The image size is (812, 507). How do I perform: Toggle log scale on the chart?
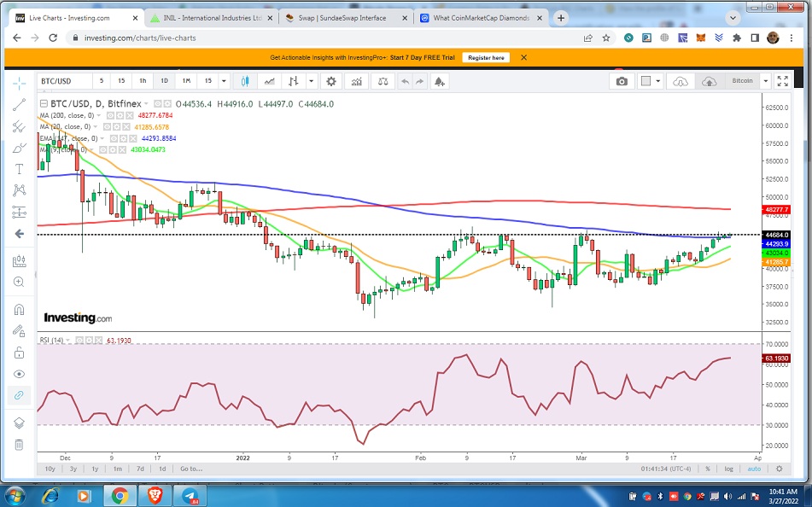(728, 469)
